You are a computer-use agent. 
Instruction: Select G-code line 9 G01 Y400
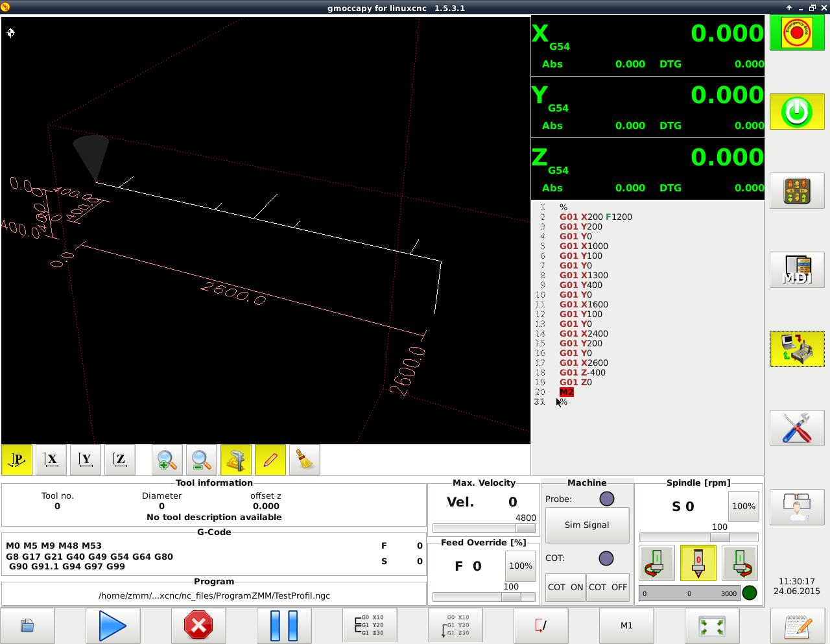(x=581, y=285)
